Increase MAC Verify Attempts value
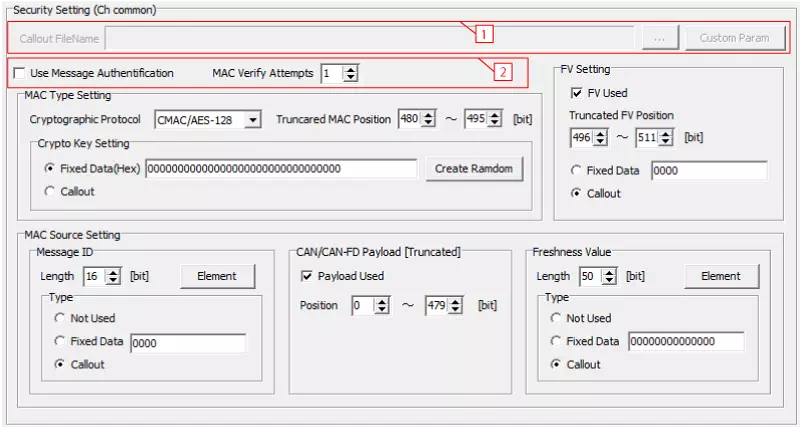The height and width of the screenshot is (429, 800). tap(350, 69)
